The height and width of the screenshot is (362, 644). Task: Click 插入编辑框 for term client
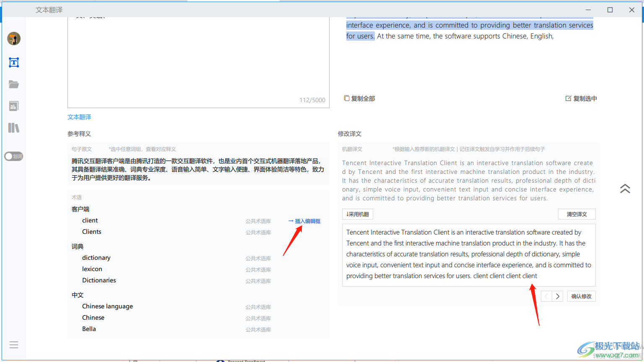point(304,221)
